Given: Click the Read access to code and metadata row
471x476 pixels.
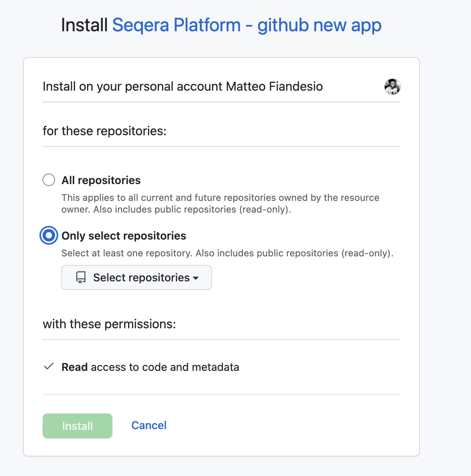Looking at the screenshot, I should [x=150, y=367].
